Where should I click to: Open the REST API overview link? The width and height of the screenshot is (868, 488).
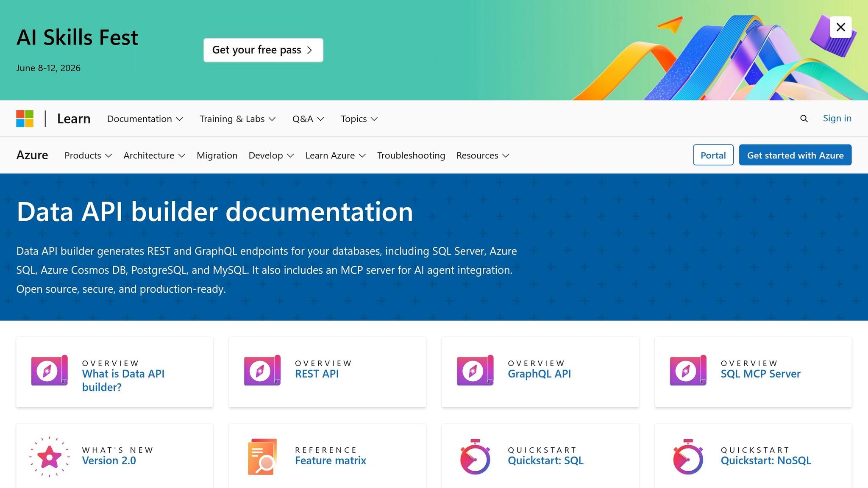(317, 374)
